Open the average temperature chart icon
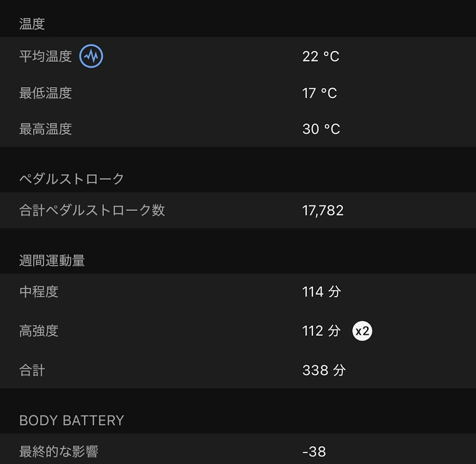 coord(91,57)
